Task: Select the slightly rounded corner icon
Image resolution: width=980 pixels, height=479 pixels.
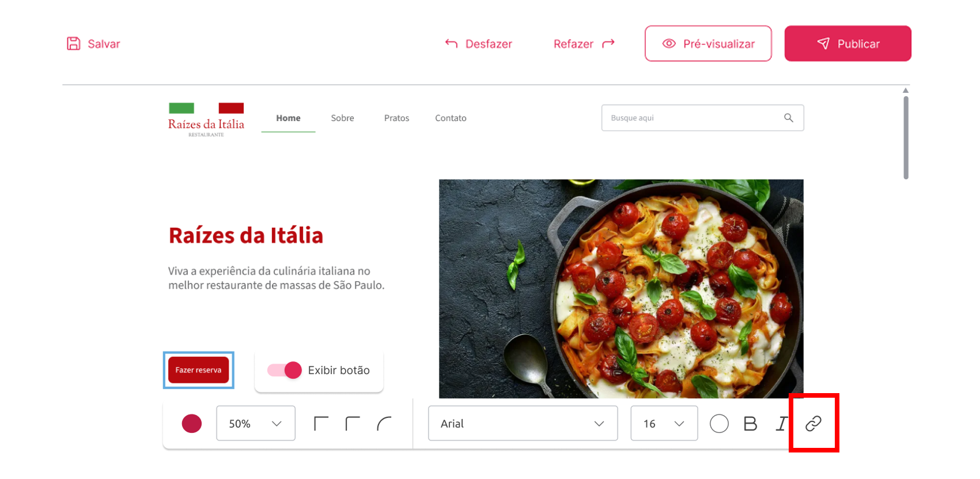Action: tap(353, 424)
